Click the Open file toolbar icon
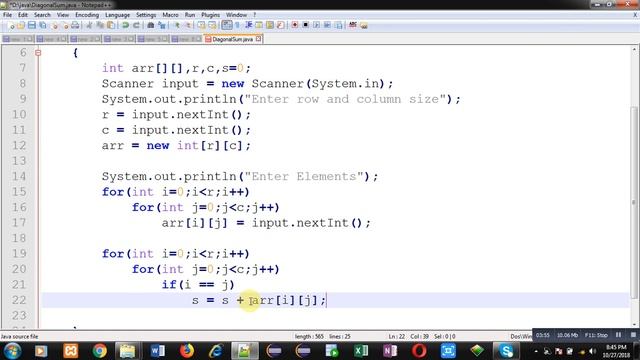This screenshot has width=640, height=360. 20,25
